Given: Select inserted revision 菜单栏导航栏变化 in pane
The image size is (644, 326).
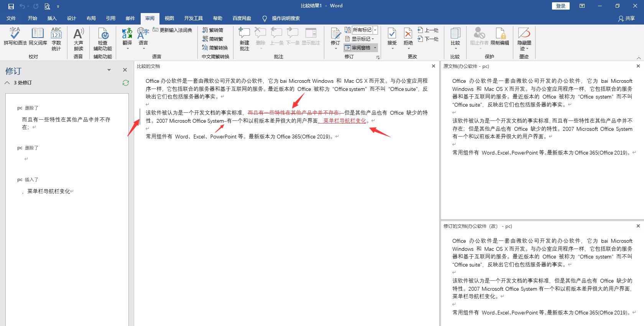Looking at the screenshot, I should [x=49, y=191].
